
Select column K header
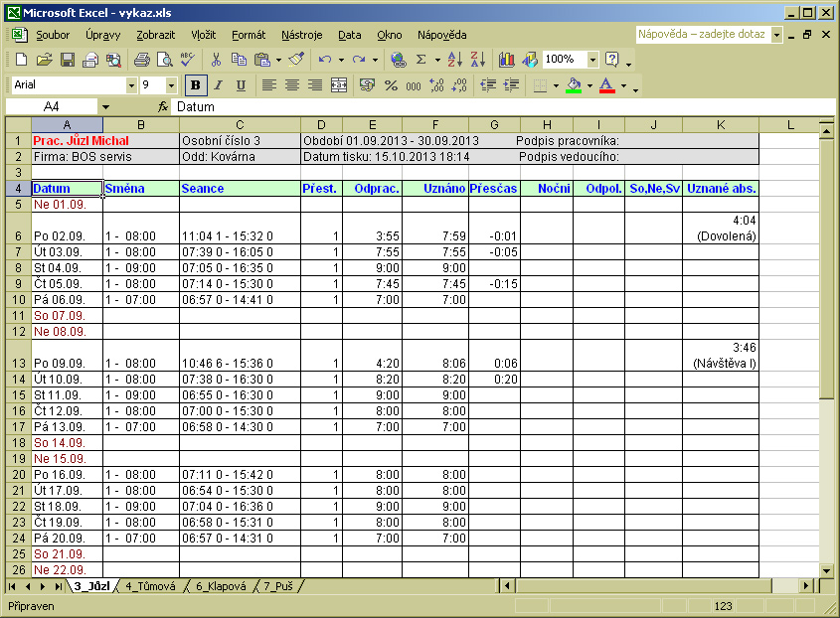tap(721, 125)
